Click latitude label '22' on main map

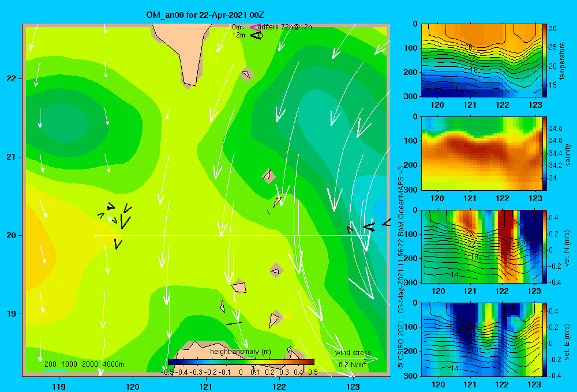pyautogui.click(x=12, y=79)
